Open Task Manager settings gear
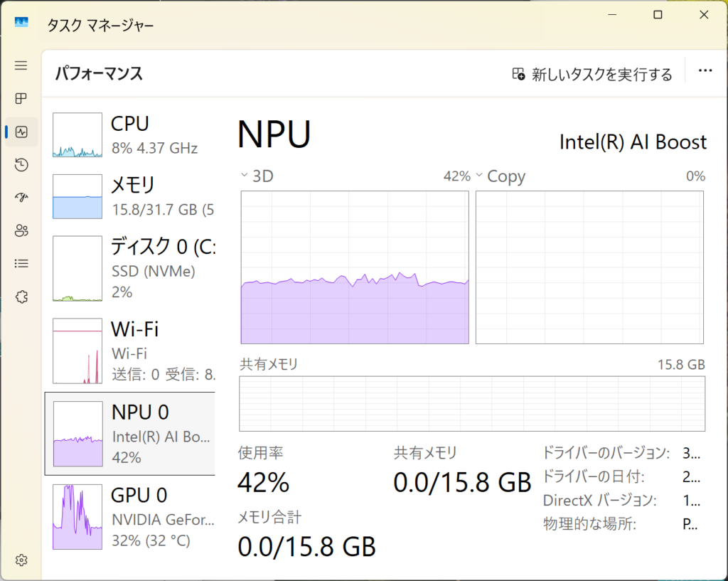The width and height of the screenshot is (728, 581). coord(21,560)
